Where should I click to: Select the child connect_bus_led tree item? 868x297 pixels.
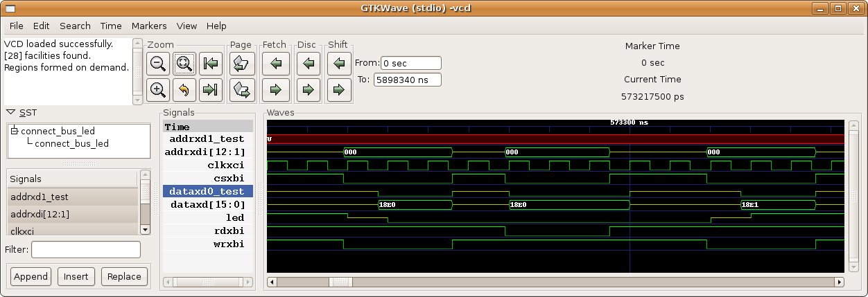71,143
